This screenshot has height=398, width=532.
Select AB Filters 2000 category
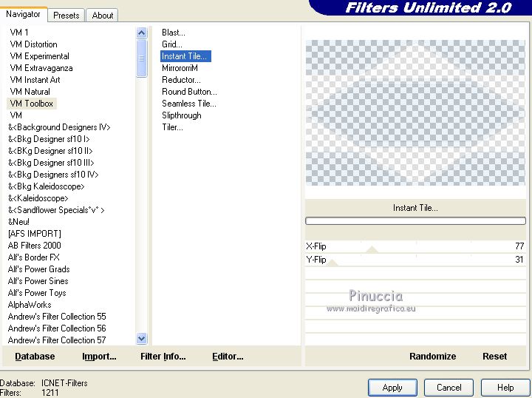[34, 246]
